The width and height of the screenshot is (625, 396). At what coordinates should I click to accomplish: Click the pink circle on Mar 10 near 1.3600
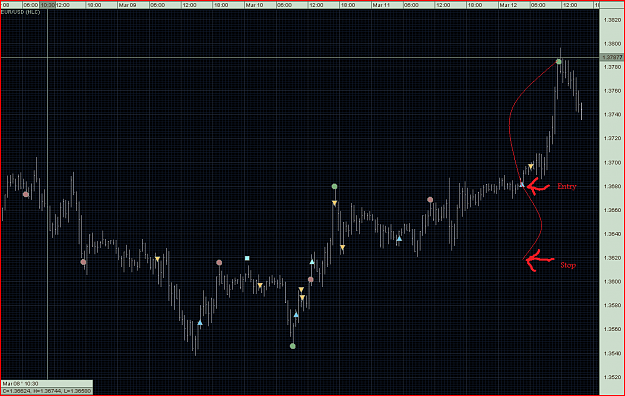311,280
